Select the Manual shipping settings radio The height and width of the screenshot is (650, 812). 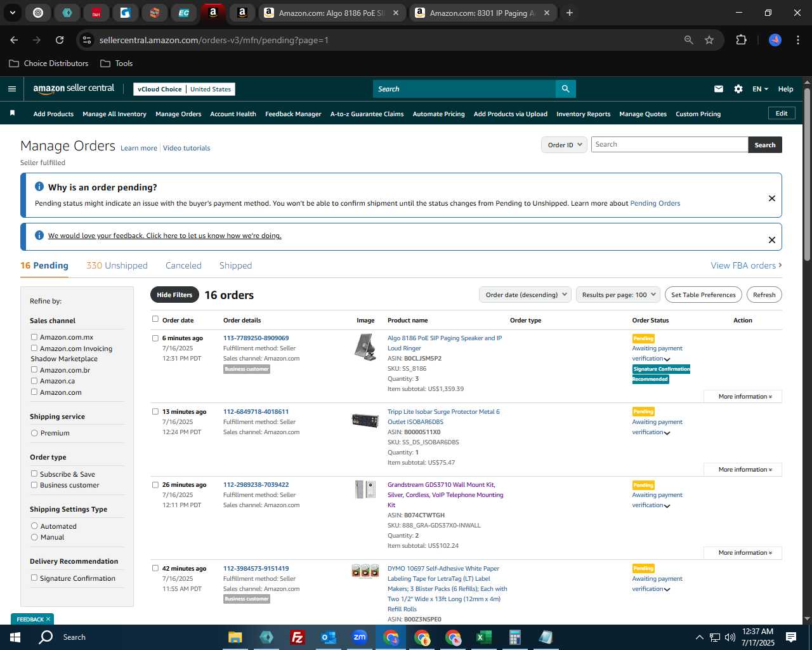34,537
